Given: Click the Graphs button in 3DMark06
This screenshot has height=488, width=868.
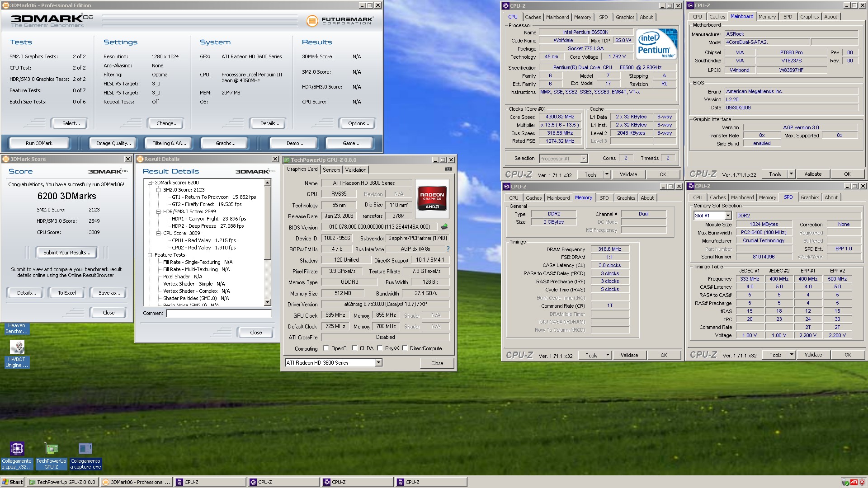Looking at the screenshot, I should coord(226,143).
